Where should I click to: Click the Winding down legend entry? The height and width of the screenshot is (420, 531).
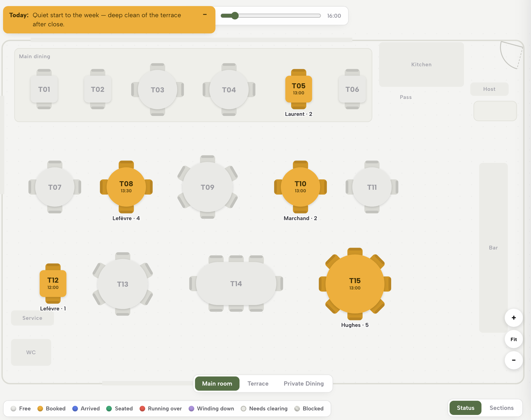pyautogui.click(x=211, y=409)
